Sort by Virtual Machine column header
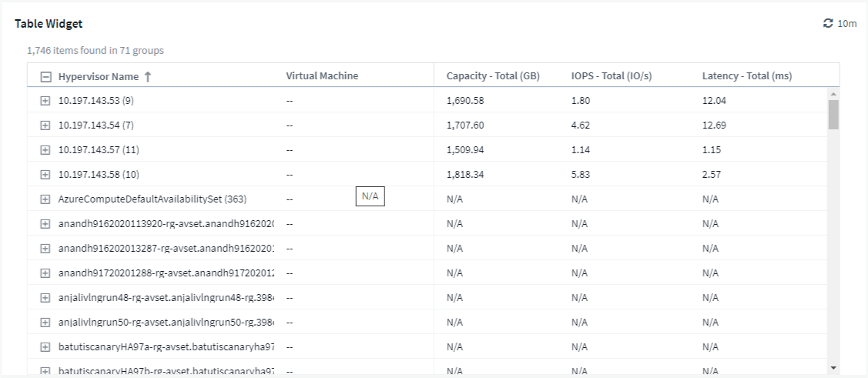This screenshot has width=868, height=378. tap(322, 76)
